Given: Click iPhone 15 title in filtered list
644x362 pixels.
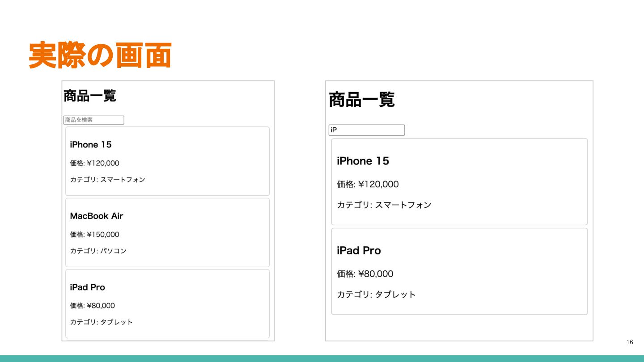Looking at the screenshot, I should pos(363,161).
